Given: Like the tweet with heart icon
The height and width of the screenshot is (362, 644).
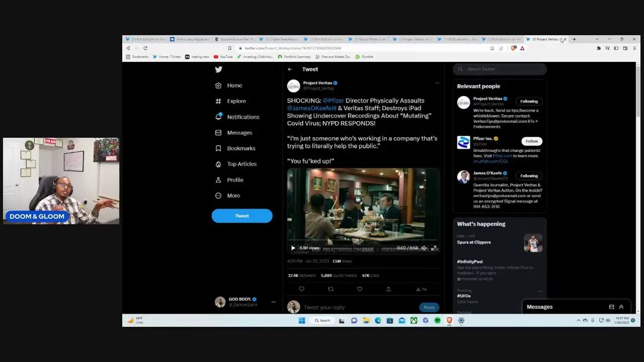Looking at the screenshot, I should (x=359, y=289).
